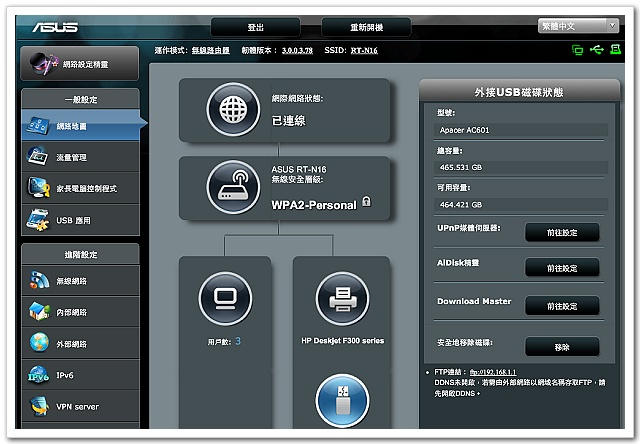Click the Network Map icon in the sidebar

pos(38,126)
